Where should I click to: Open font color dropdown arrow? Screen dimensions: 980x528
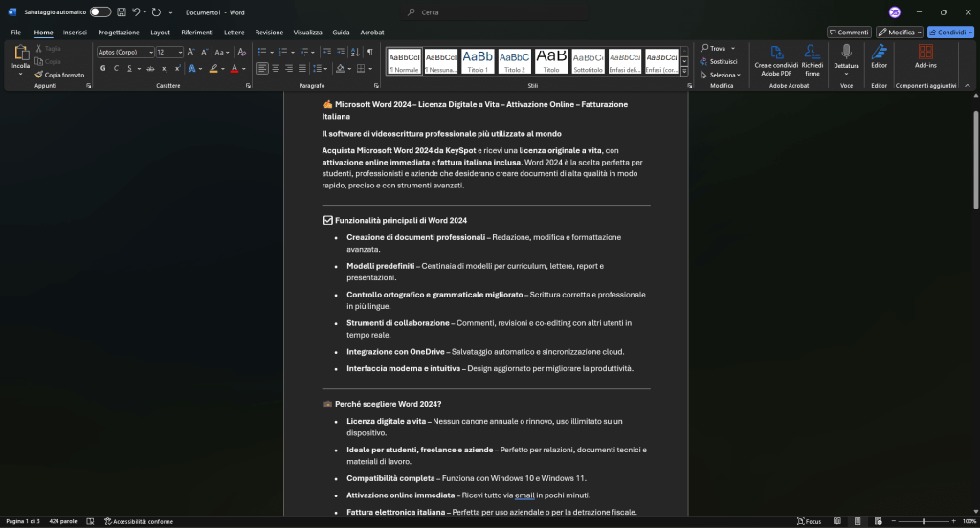click(x=244, y=69)
